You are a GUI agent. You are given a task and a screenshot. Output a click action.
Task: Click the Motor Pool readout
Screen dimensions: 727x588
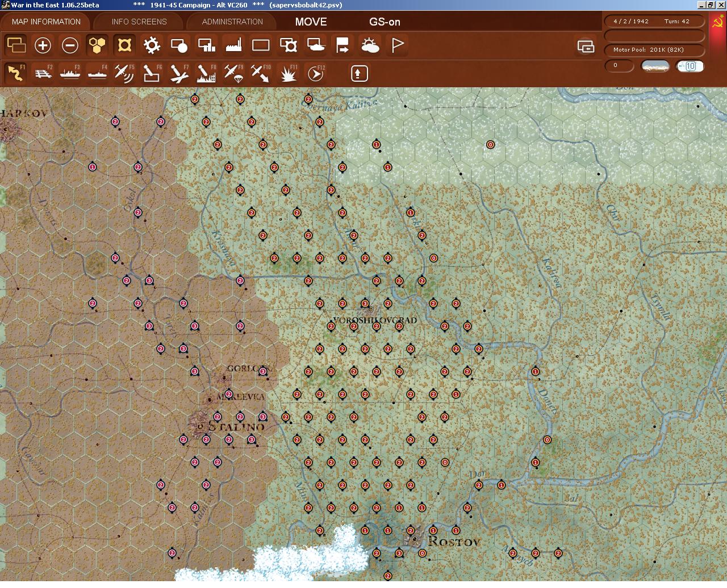tap(655, 50)
